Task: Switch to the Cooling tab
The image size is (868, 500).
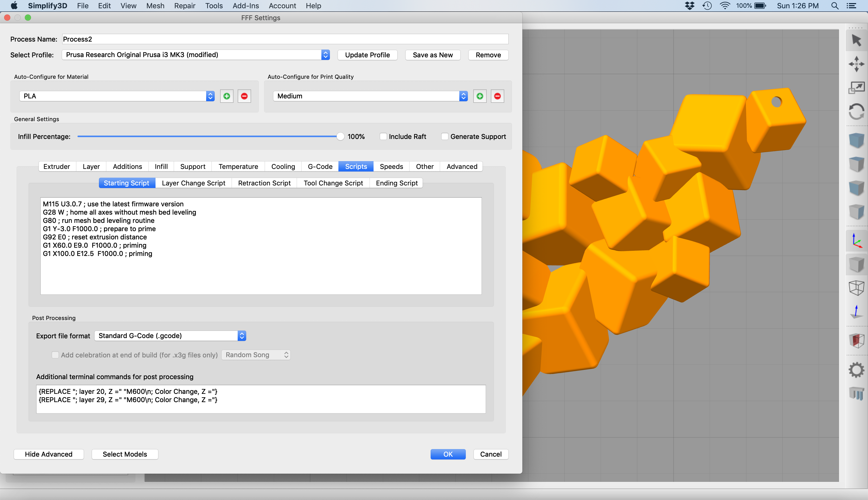Action: [283, 167]
